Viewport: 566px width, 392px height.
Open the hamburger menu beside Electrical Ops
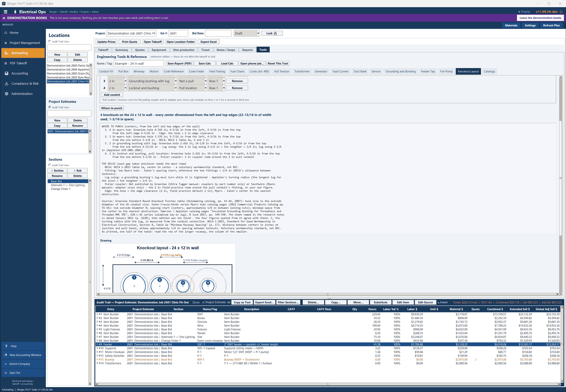[x=6, y=12]
